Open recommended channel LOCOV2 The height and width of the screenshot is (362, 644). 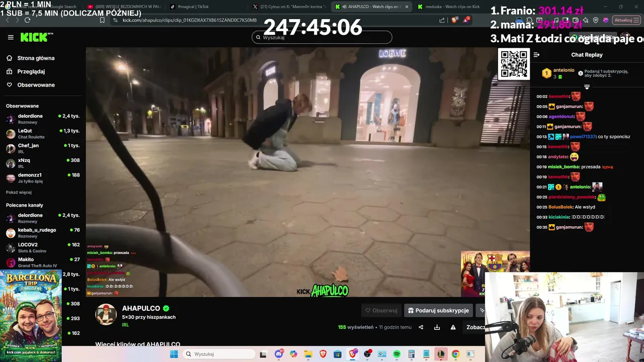click(43, 247)
